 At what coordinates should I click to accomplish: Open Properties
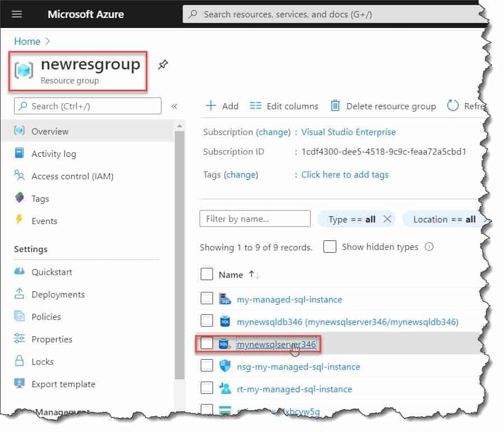click(x=52, y=340)
